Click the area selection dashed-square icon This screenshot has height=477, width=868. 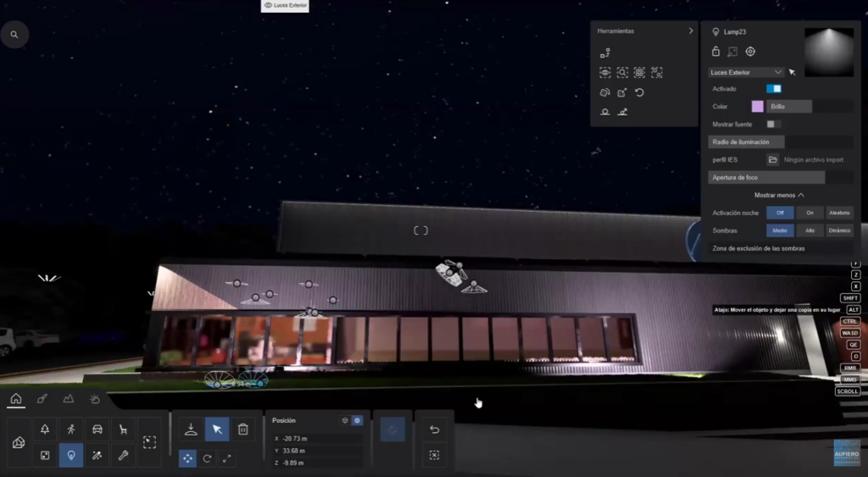pyautogui.click(x=149, y=442)
